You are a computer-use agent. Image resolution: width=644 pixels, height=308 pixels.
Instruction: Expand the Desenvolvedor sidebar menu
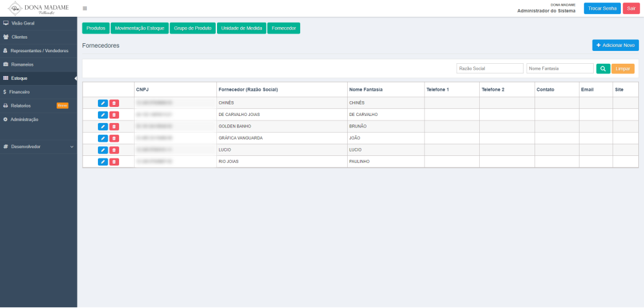tap(39, 147)
